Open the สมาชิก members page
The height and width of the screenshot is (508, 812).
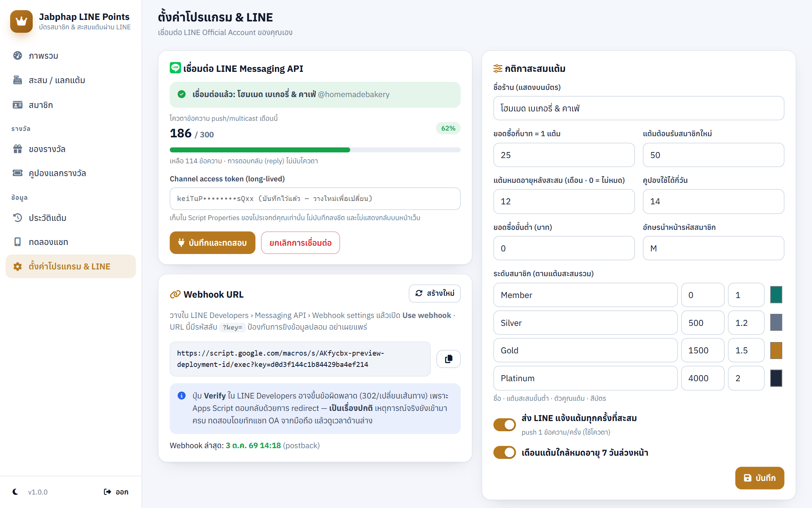[71, 105]
